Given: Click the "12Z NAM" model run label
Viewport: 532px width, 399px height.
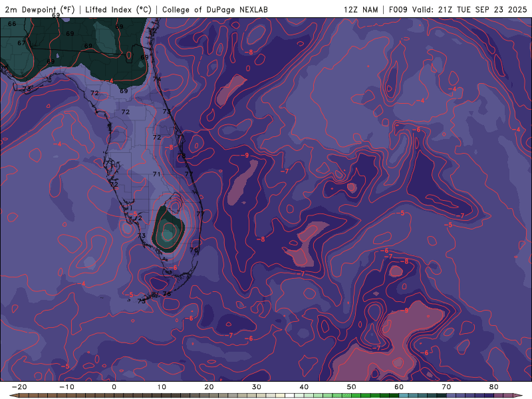Looking at the screenshot, I should [x=360, y=9].
